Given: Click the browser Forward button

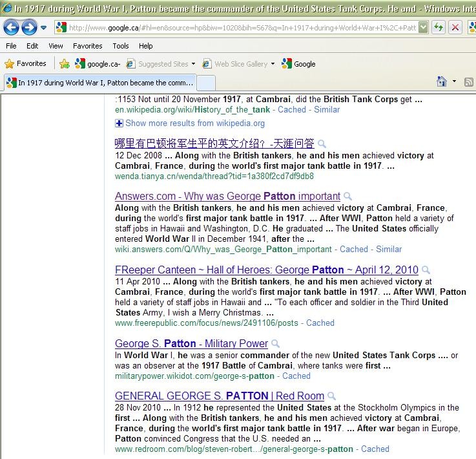Looking at the screenshot, I should tap(28, 27).
